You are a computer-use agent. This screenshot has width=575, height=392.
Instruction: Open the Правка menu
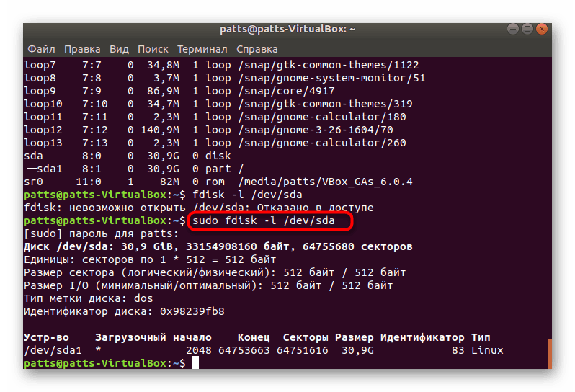(82, 49)
